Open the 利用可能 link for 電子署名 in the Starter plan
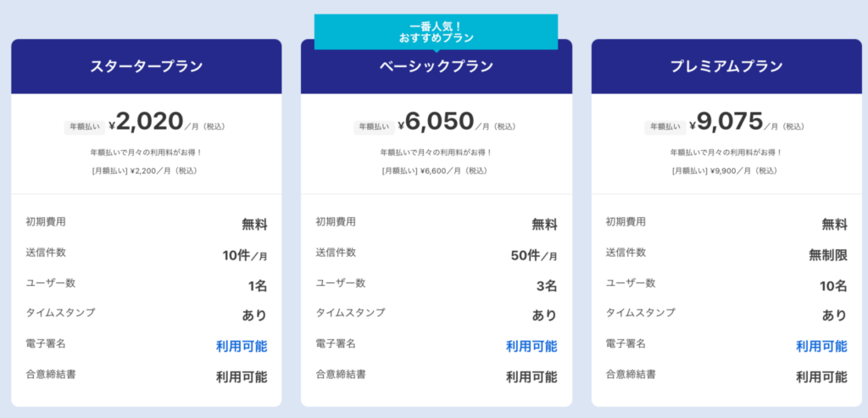 click(242, 347)
